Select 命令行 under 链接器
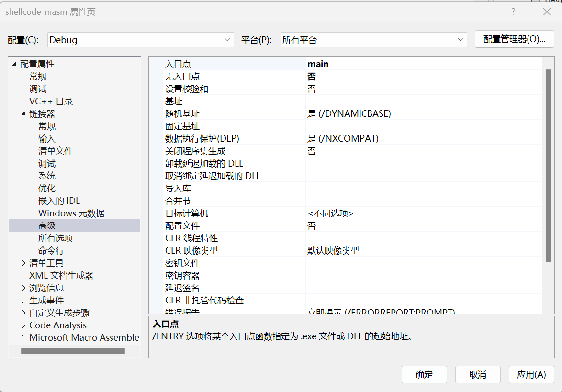The height and width of the screenshot is (392, 562). pyautogui.click(x=51, y=251)
